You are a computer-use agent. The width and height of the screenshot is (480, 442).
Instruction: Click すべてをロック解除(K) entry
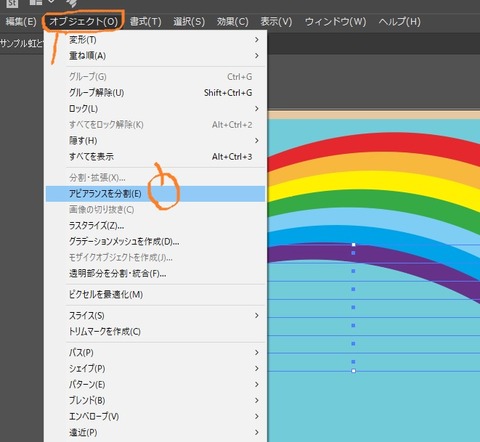(x=155, y=125)
